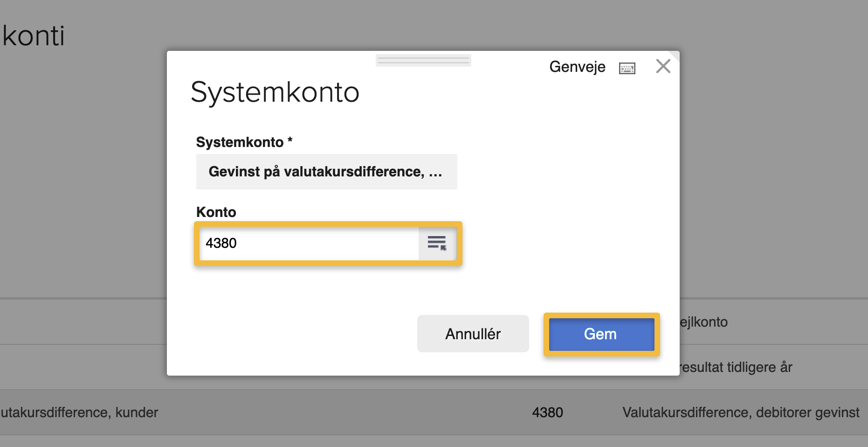The height and width of the screenshot is (447, 868).
Task: Click the konti page heading
Action: 33,36
